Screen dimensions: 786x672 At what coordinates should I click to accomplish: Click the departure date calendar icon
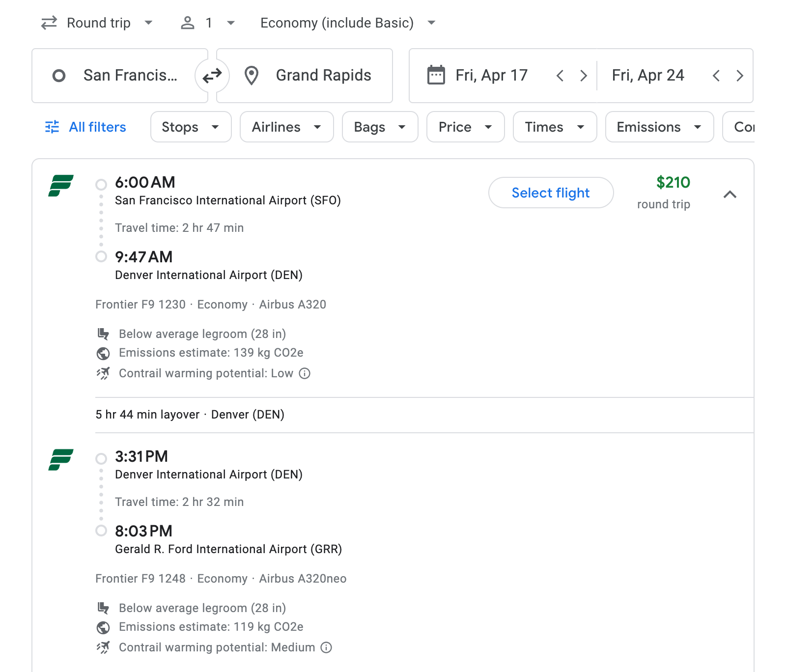pyautogui.click(x=435, y=75)
